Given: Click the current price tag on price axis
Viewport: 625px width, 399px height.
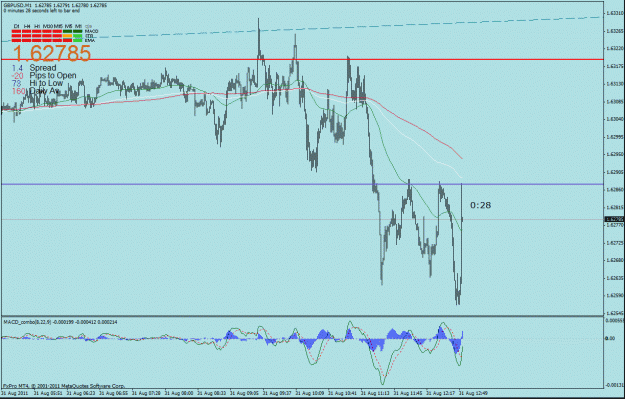Looking at the screenshot, I should pyautogui.click(x=614, y=219).
